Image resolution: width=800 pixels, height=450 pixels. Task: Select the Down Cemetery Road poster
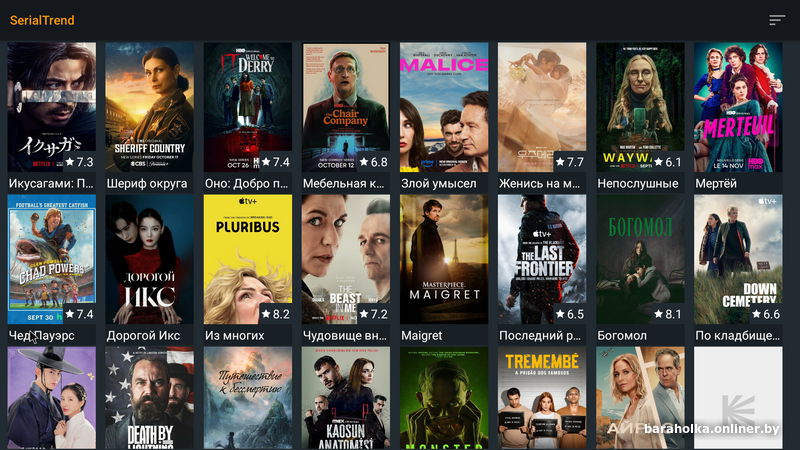point(738,259)
